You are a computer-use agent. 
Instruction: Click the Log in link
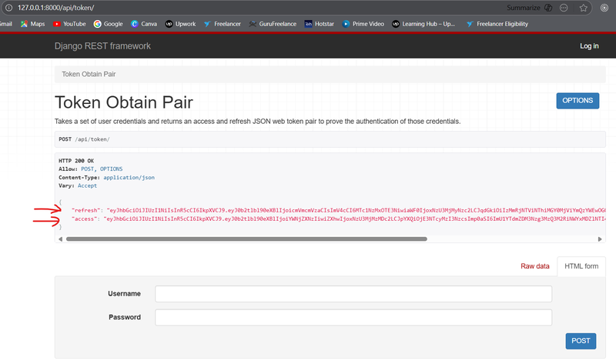tap(589, 46)
